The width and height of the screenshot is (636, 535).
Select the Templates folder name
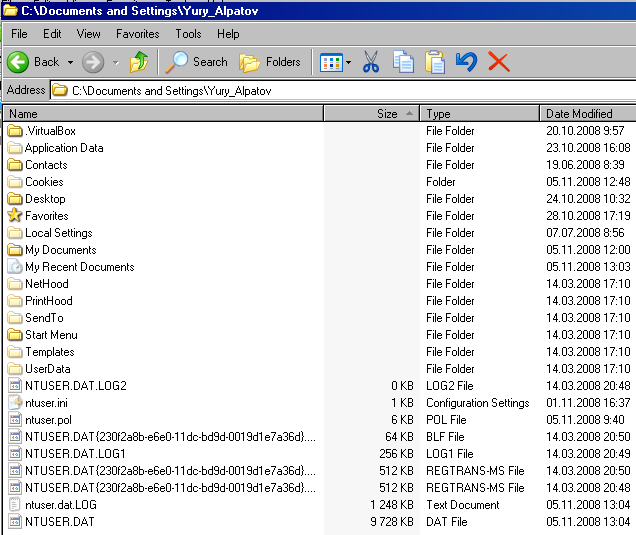click(x=50, y=352)
